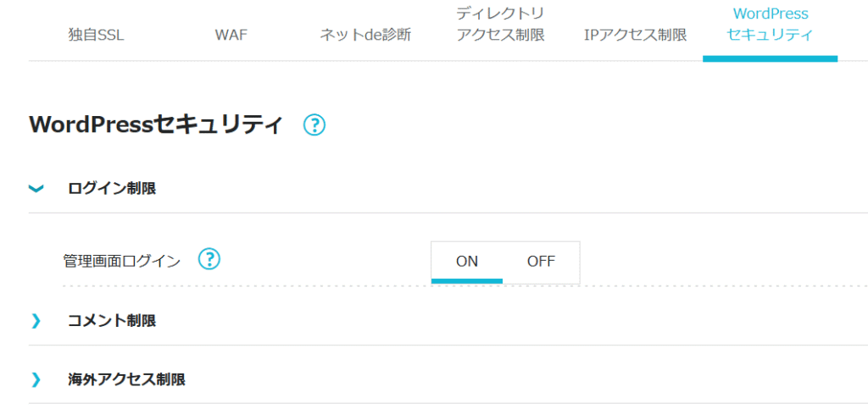
Task: Switch 管理画面ログイン to OFF
Action: [541, 262]
